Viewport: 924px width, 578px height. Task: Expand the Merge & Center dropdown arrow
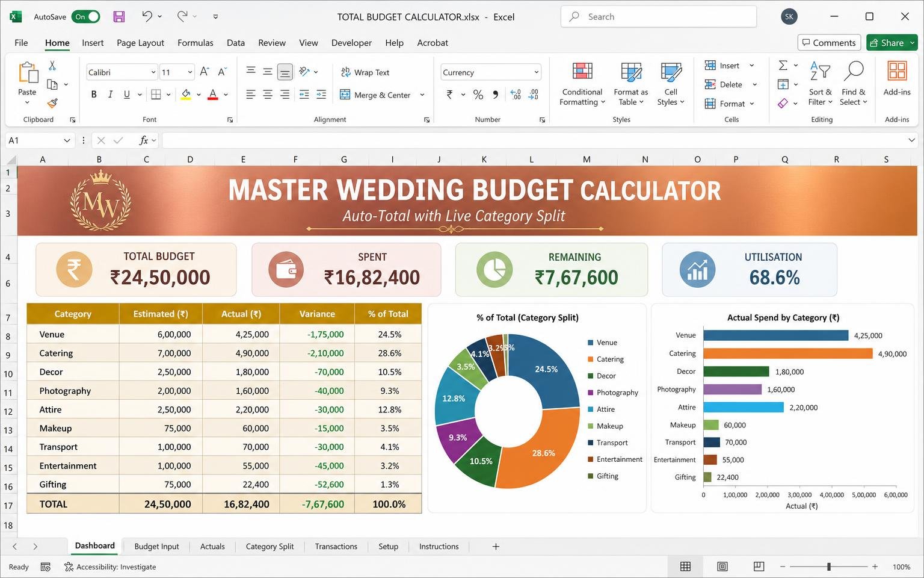click(422, 95)
